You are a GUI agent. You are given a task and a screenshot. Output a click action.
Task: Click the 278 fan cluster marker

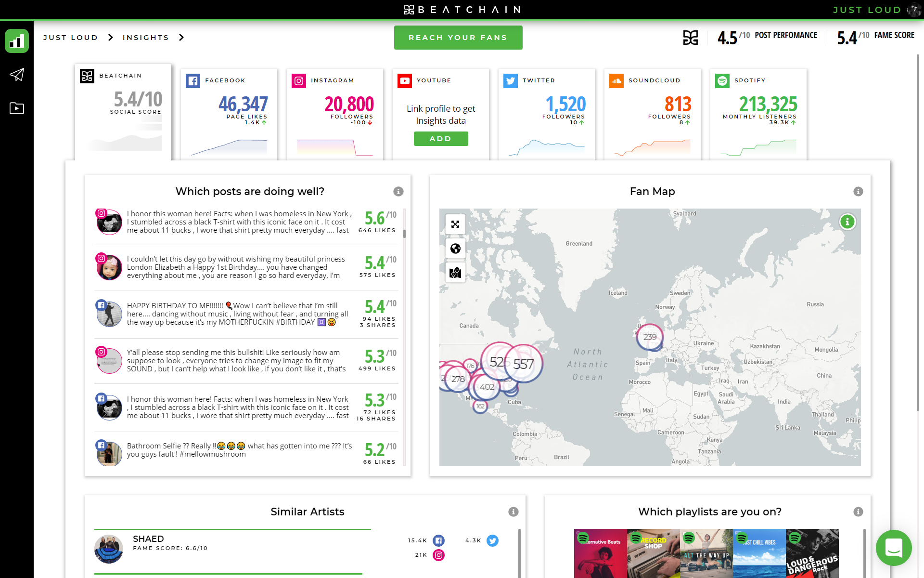tap(458, 380)
